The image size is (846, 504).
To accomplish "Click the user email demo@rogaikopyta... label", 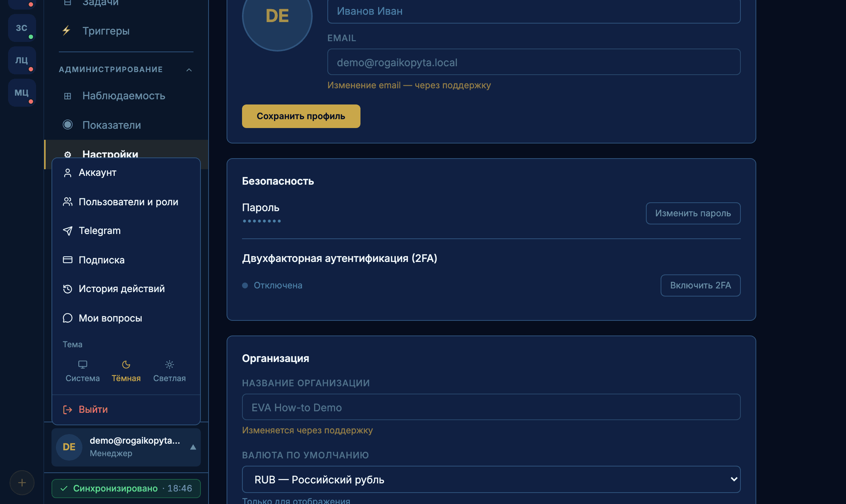I will [x=135, y=440].
